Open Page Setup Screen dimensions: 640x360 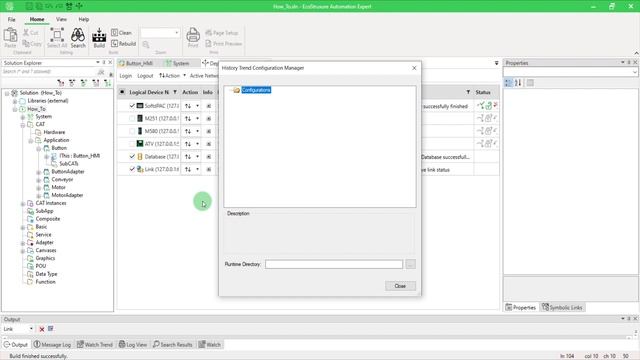point(222,33)
